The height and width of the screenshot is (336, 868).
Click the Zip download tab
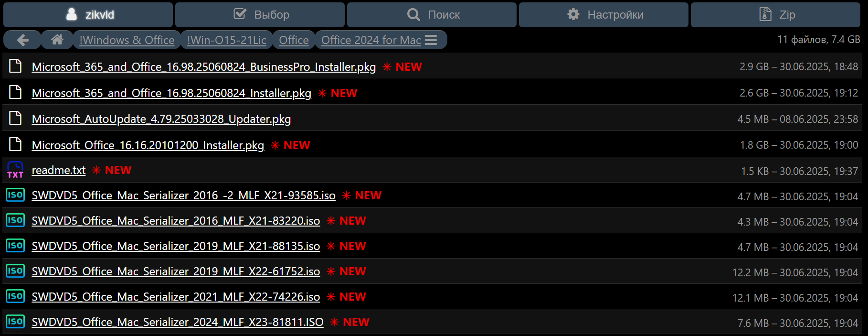click(775, 15)
